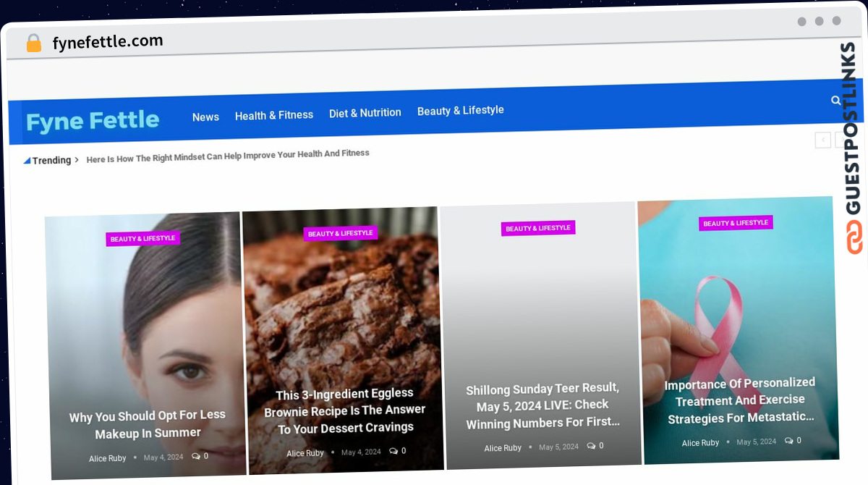The image size is (868, 485).
Task: Open the News menu item
Action: [x=205, y=117]
